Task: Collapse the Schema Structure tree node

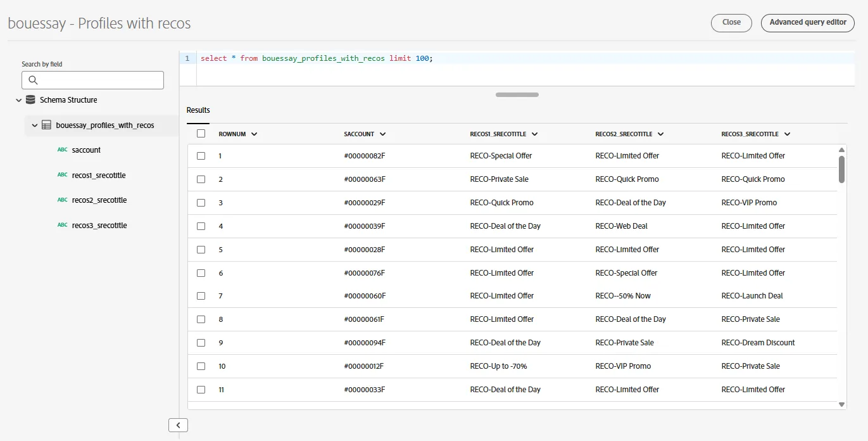Action: (19, 100)
